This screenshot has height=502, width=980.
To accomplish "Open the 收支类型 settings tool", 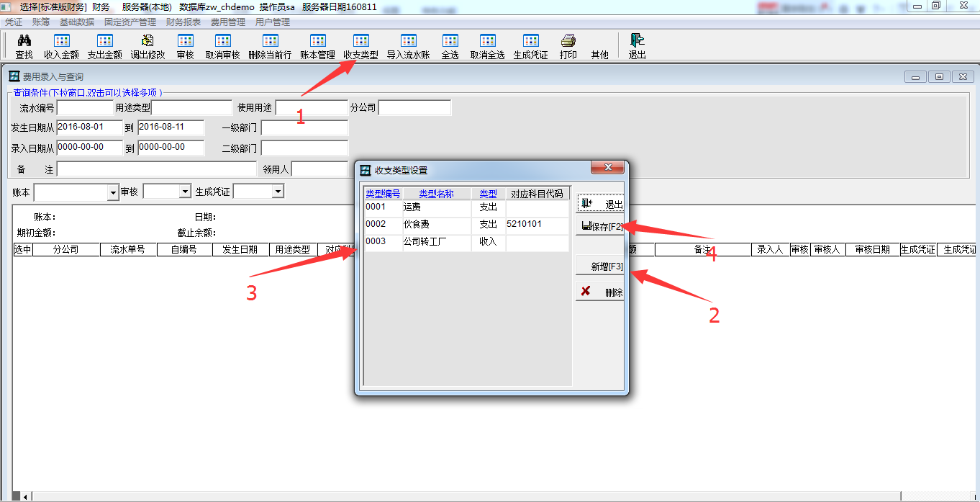I will tap(360, 41).
